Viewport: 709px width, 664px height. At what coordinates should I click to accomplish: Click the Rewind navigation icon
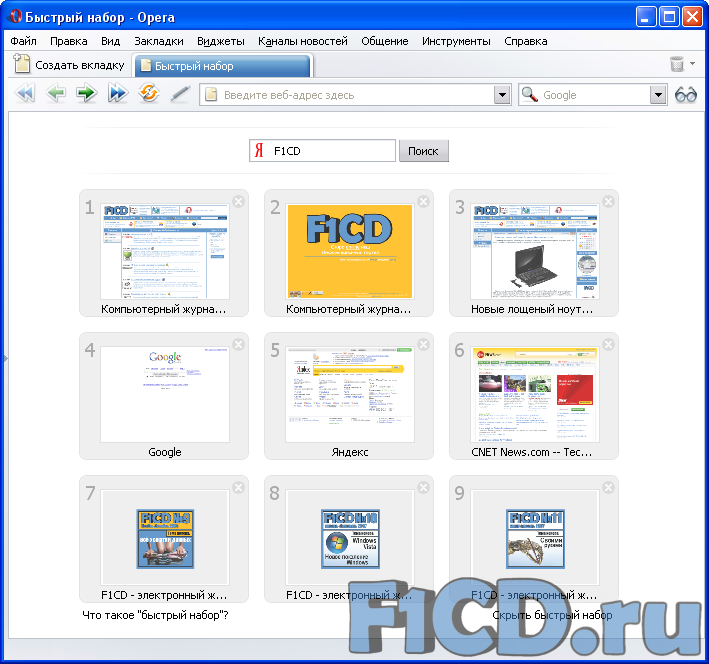[x=25, y=94]
